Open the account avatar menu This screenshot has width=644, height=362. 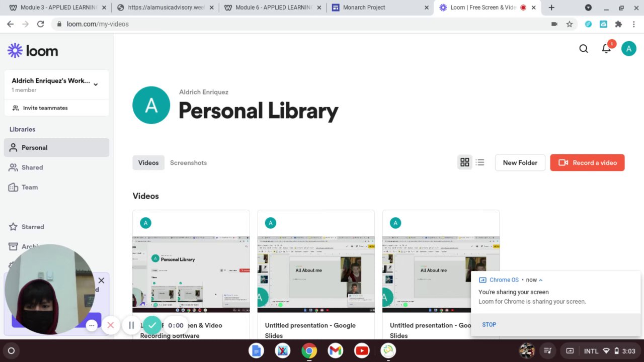[x=628, y=49]
